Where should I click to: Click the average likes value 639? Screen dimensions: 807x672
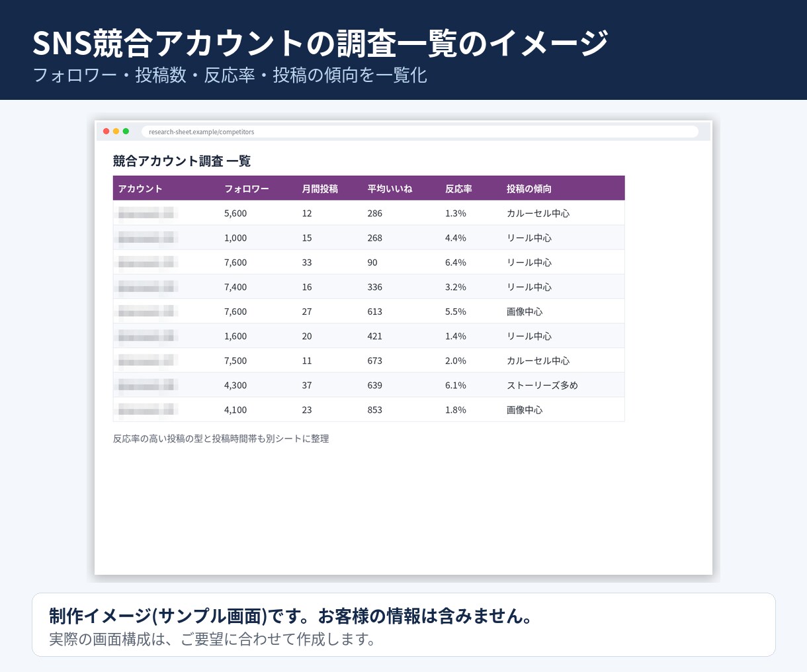(x=375, y=385)
